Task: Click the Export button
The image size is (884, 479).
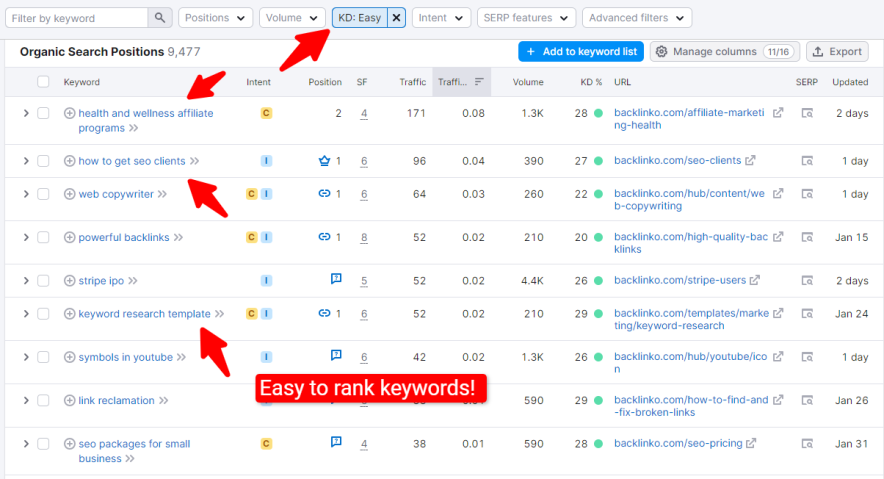Action: coord(837,52)
